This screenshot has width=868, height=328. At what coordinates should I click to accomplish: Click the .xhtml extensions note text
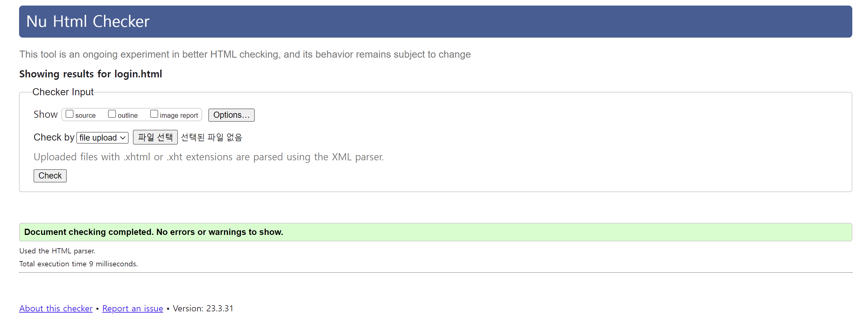point(209,157)
